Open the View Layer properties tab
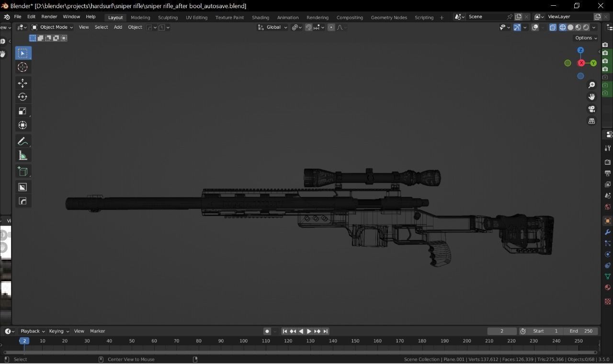The image size is (613, 364). [608, 184]
